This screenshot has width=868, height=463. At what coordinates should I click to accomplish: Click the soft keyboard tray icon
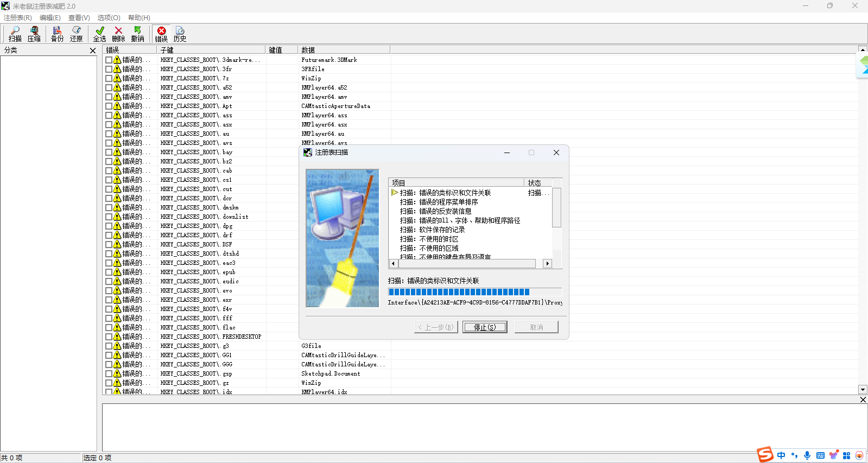click(x=820, y=455)
